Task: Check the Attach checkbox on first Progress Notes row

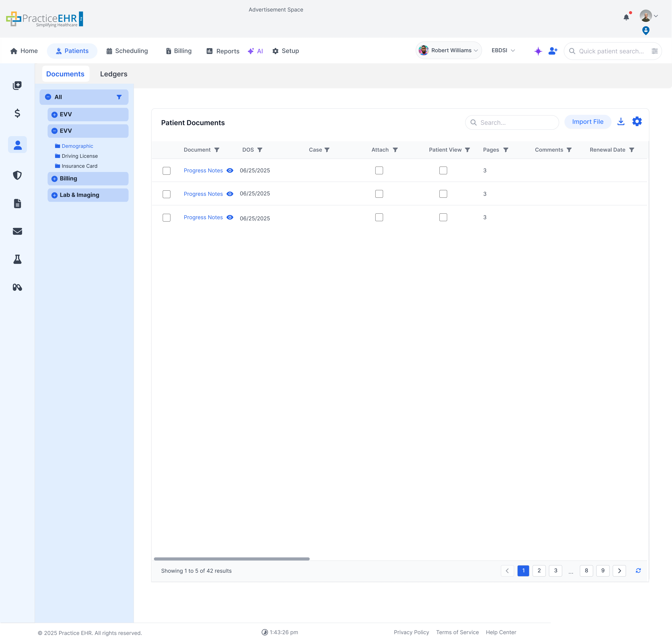Action: point(379,170)
